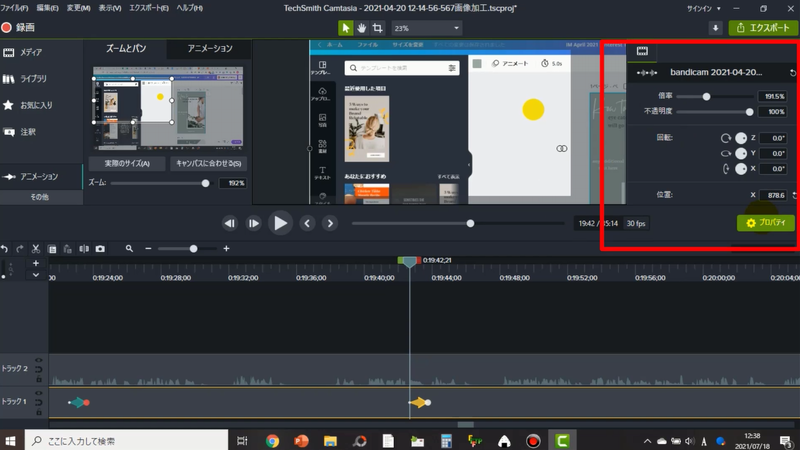Click the timeline magnifier zoom icon
The height and width of the screenshot is (450, 800).
tap(129, 248)
